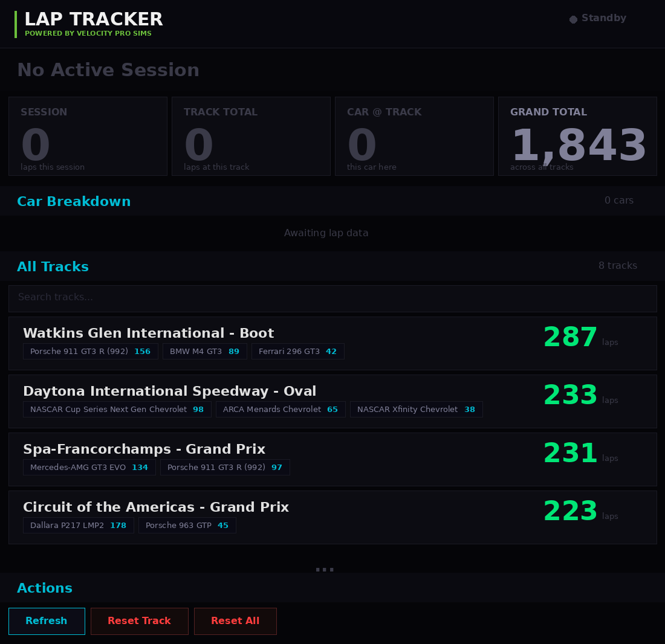Select the NASCAR Xfinity Chevrolet 38 chip
Viewport: 665px width, 644px height.
click(416, 409)
